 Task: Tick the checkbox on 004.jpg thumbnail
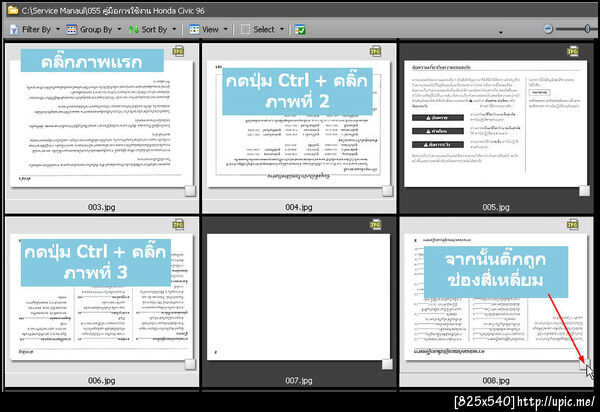click(387, 191)
